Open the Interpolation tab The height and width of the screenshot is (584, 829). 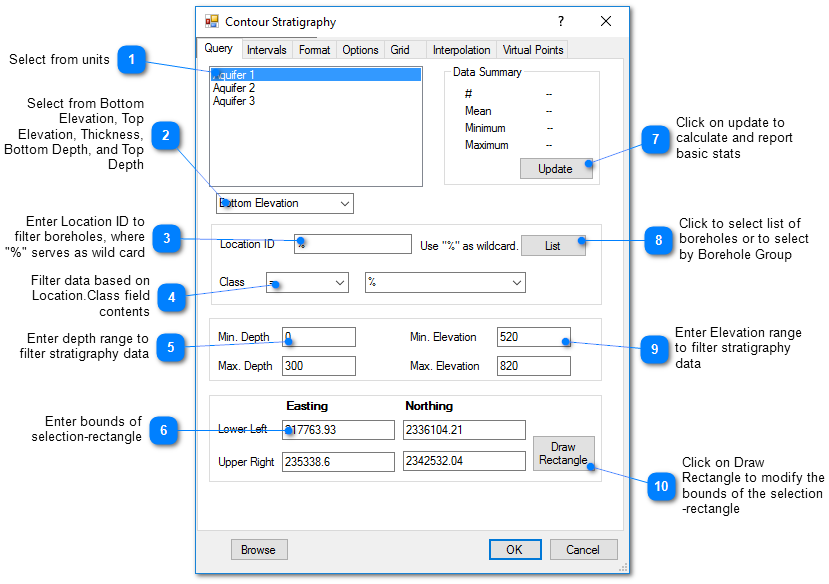point(461,48)
